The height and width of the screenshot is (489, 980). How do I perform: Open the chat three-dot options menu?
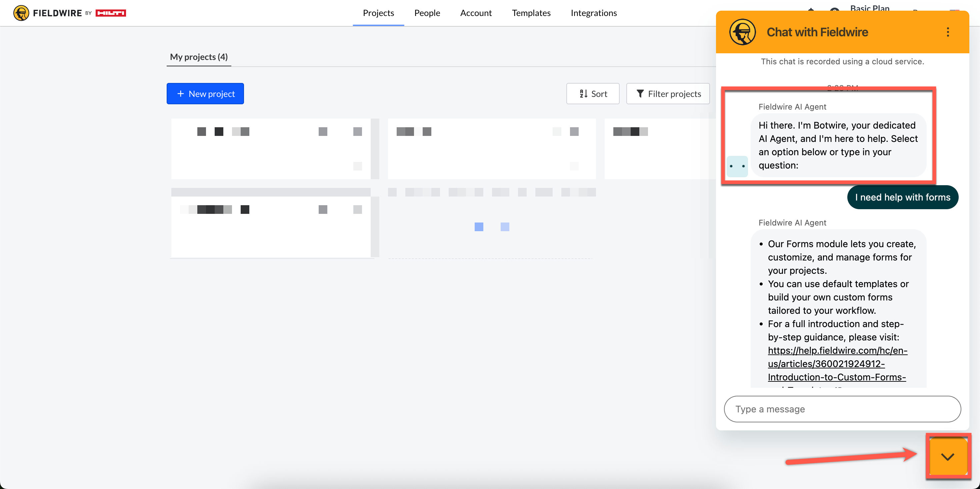pyautogui.click(x=947, y=32)
